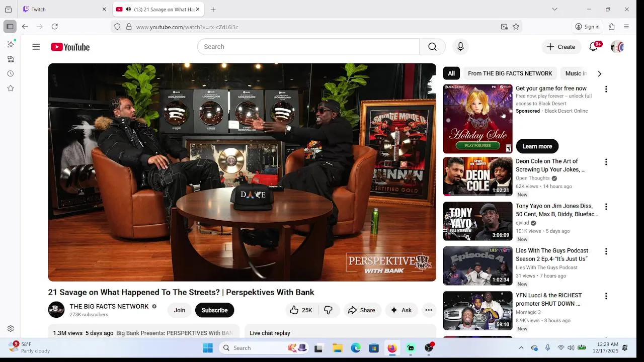Screen dimensions: 644x362
Task: Select the All filter chip
Action: (x=451, y=73)
